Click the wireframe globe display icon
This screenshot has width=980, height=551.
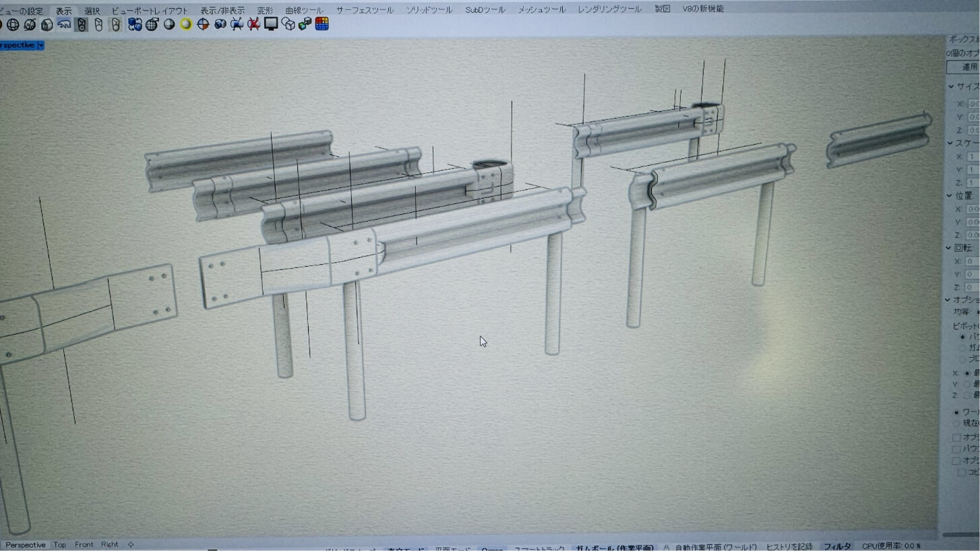click(13, 25)
